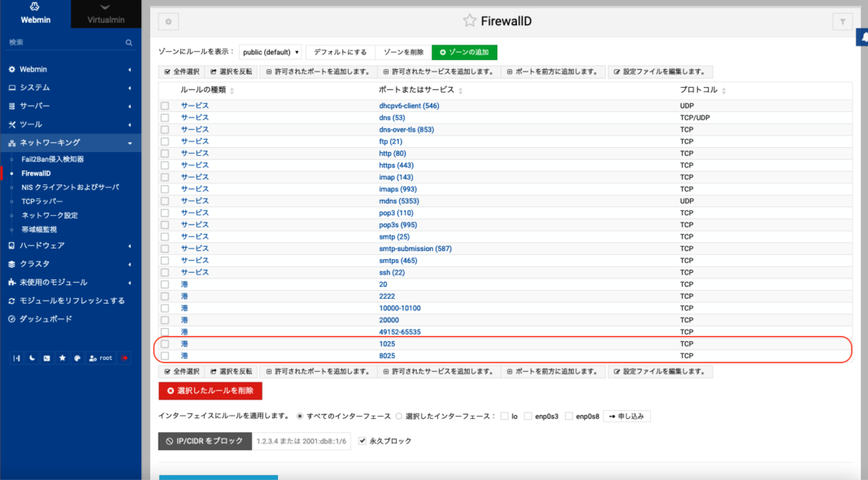Open favorites with the star icon

tap(62, 357)
